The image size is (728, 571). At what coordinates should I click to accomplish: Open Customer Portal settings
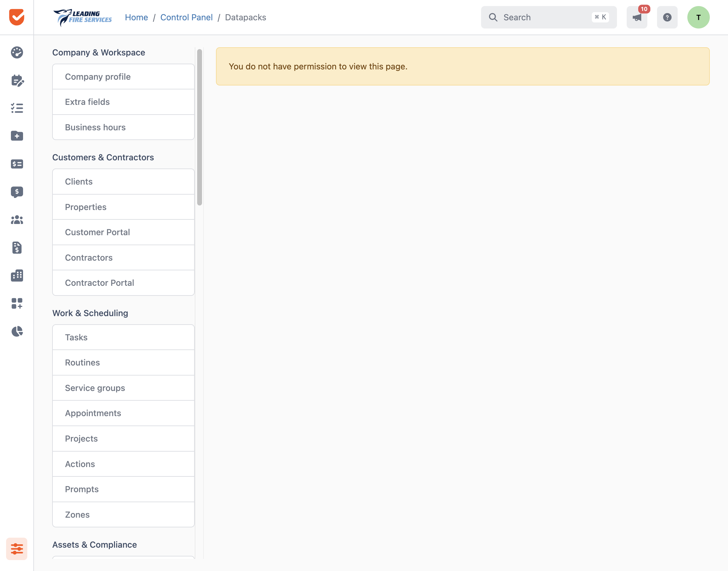coord(123,232)
